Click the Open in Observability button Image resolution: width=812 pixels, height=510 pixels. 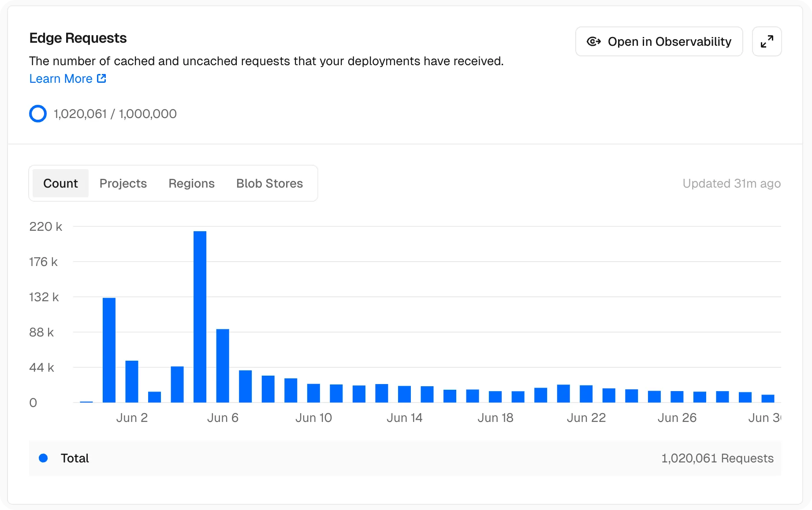[659, 41]
